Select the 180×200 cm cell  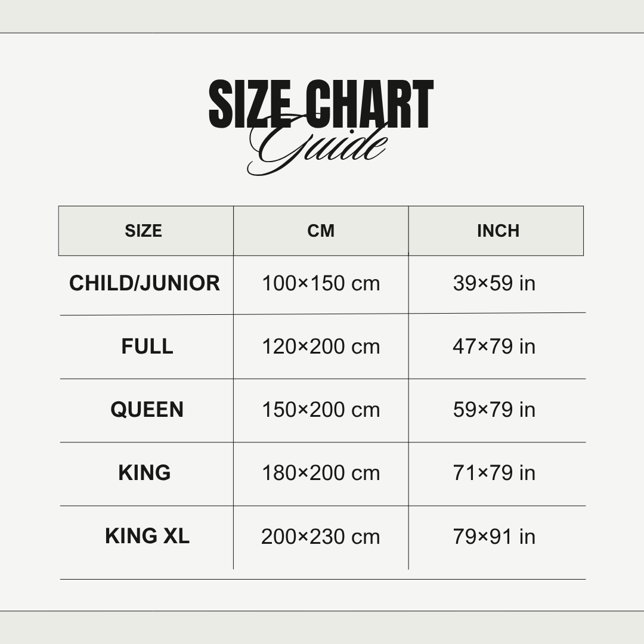[x=321, y=473]
